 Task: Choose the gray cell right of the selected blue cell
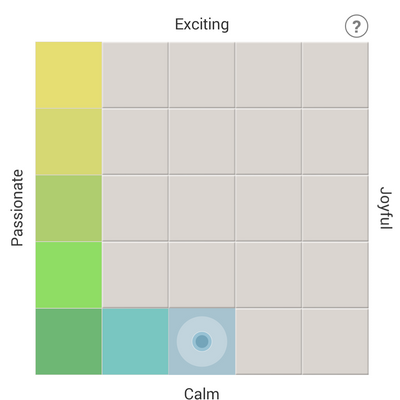[x=269, y=342]
